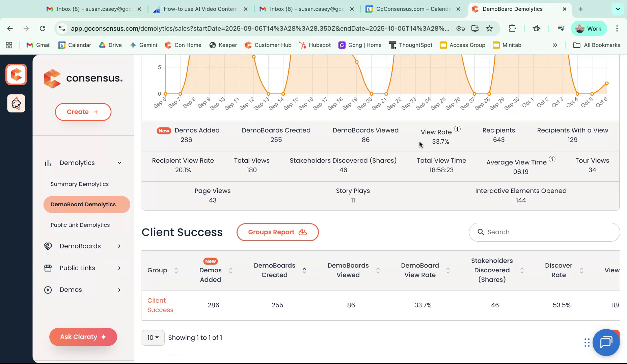This screenshot has width=627, height=364.
Task: Click the DemoBoards handshake icon
Action: pos(48,246)
